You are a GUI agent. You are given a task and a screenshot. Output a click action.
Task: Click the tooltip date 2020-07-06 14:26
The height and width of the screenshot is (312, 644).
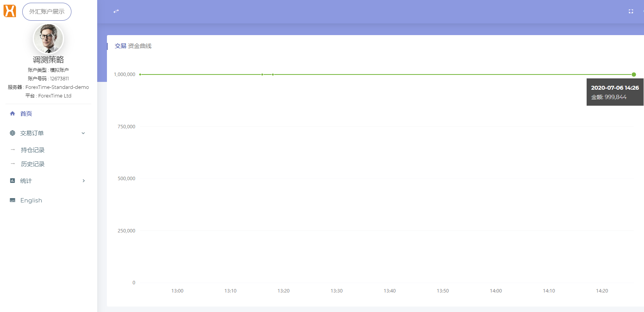pos(615,88)
